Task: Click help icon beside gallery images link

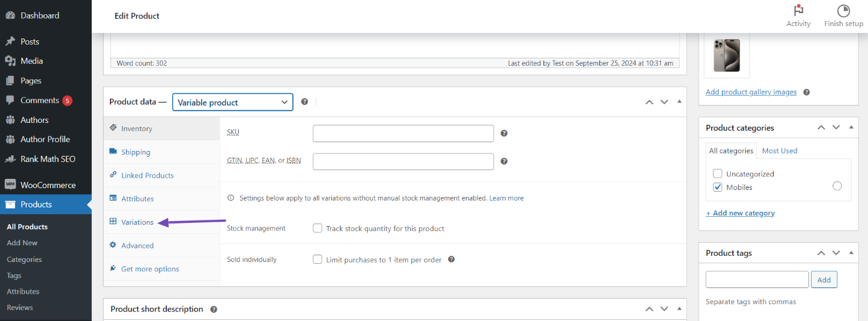Action: click(x=807, y=93)
